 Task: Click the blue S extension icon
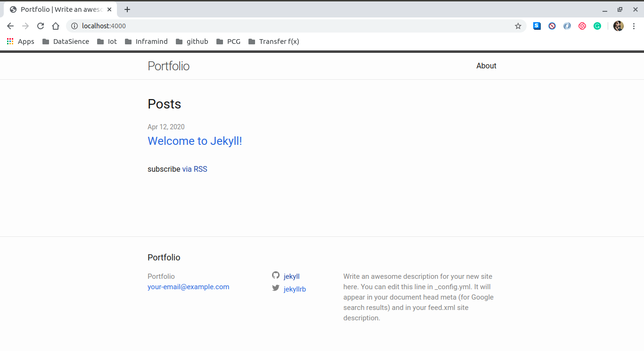tap(537, 26)
